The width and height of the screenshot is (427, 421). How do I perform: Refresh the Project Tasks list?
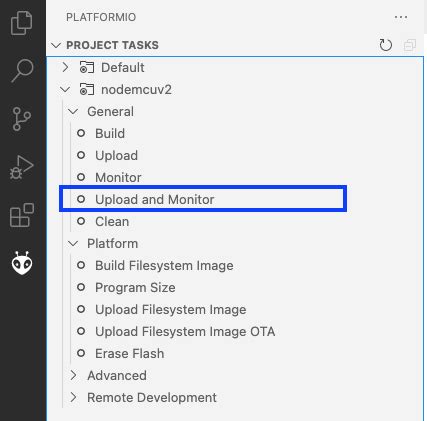click(x=386, y=45)
